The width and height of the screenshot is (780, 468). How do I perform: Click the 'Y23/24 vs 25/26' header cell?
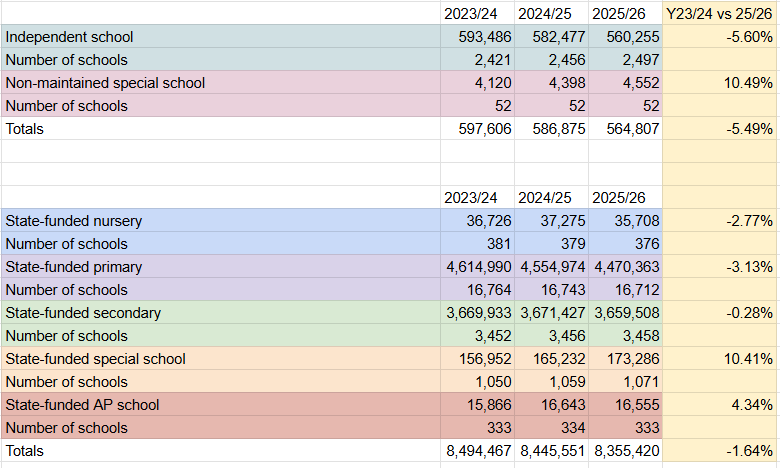[721, 13]
